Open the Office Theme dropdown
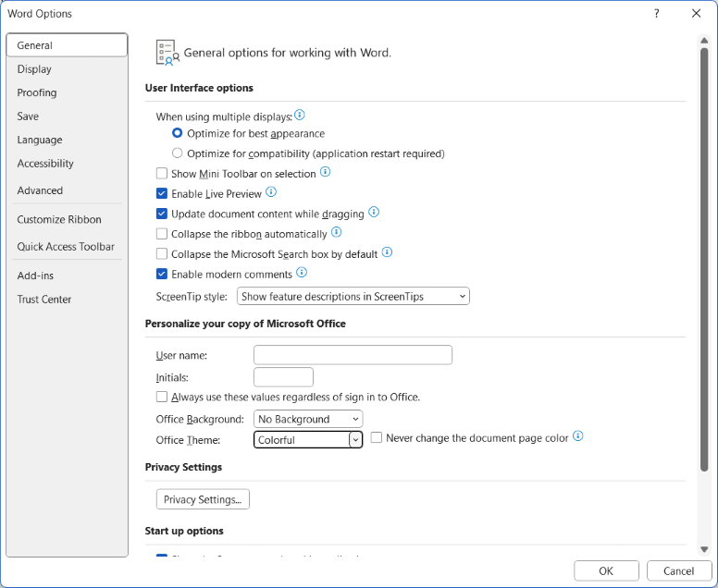 coord(355,440)
